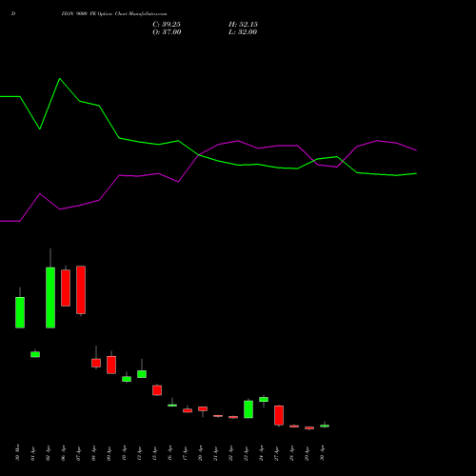Select the red candle above 27 Apr
The height and width of the screenshot is (476, 476).
click(279, 415)
